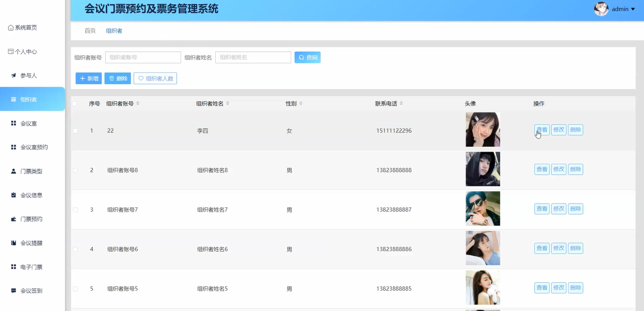The height and width of the screenshot is (311, 644).
Task: Open the admin user dropdown
Action: pyautogui.click(x=623, y=9)
